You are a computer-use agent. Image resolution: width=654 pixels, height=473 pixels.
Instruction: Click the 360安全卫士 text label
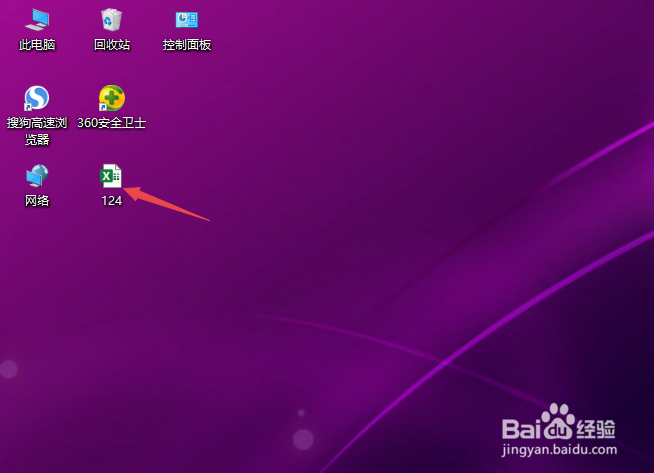tap(111, 123)
